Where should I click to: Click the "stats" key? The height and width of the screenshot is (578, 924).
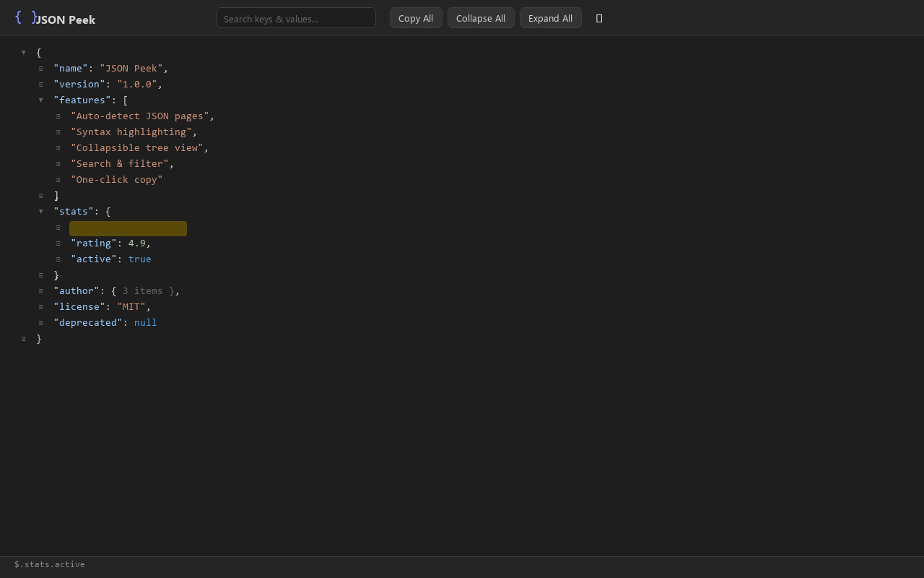(x=74, y=212)
